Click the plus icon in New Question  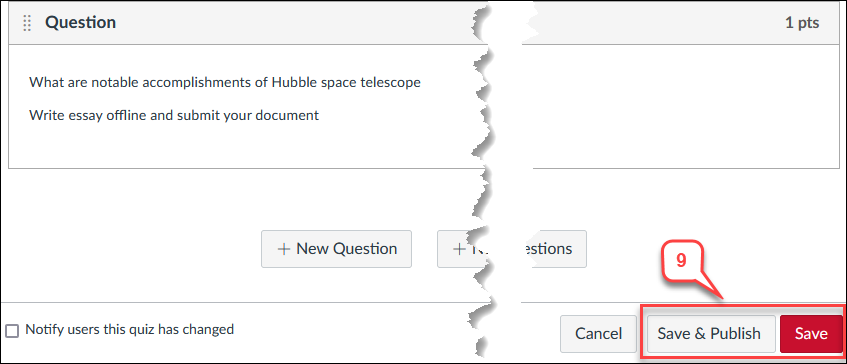[x=284, y=249]
